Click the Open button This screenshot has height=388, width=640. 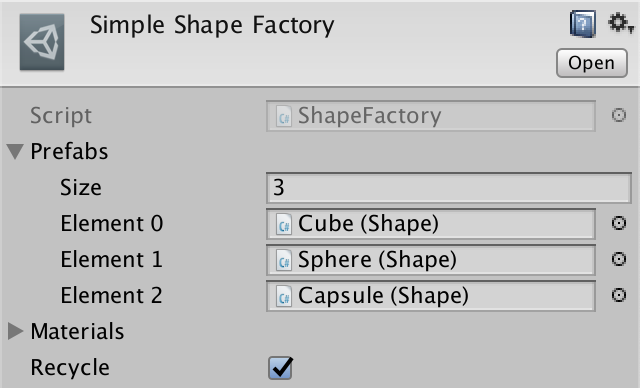(x=591, y=63)
